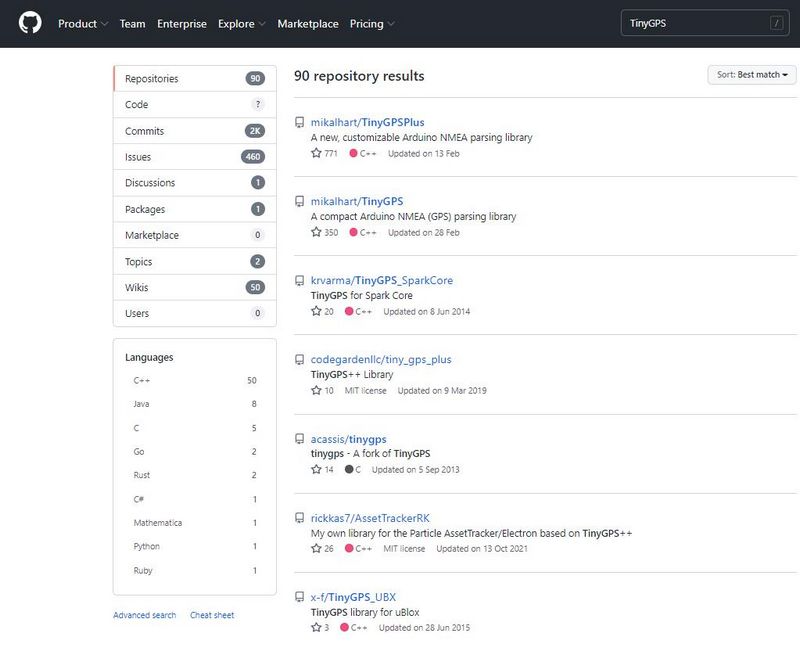The width and height of the screenshot is (800, 648).
Task: Click 'Updated on 13 Oct 2021' text
Action: pyautogui.click(x=482, y=549)
